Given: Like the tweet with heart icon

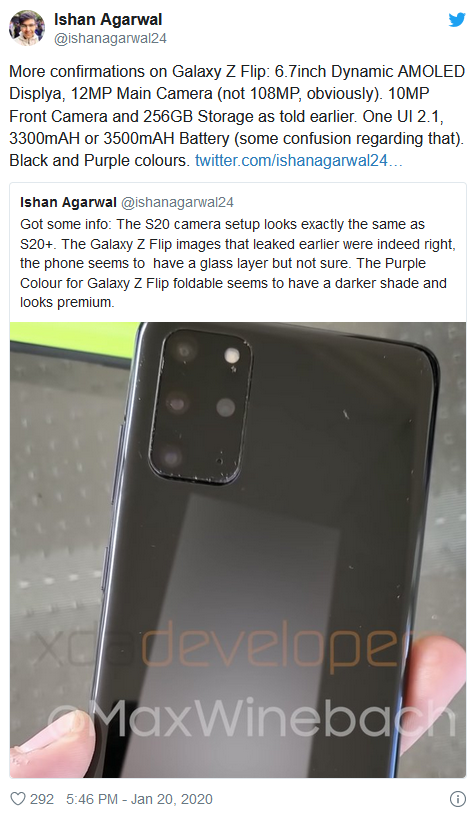Looking at the screenshot, I should tap(18, 799).
